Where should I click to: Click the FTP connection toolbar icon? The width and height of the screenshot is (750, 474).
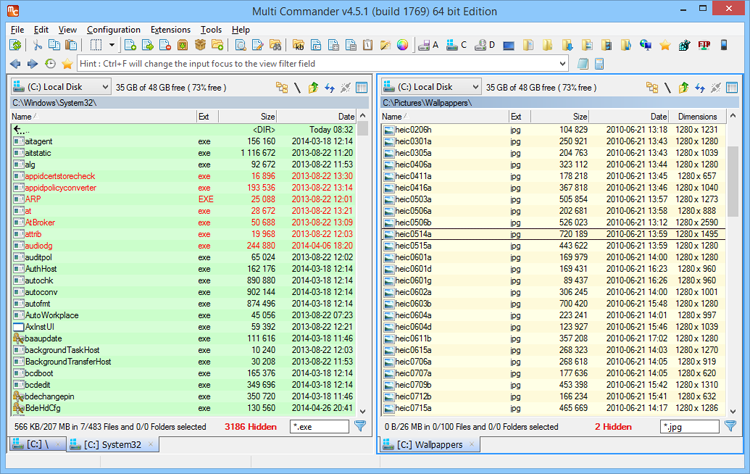tap(704, 45)
